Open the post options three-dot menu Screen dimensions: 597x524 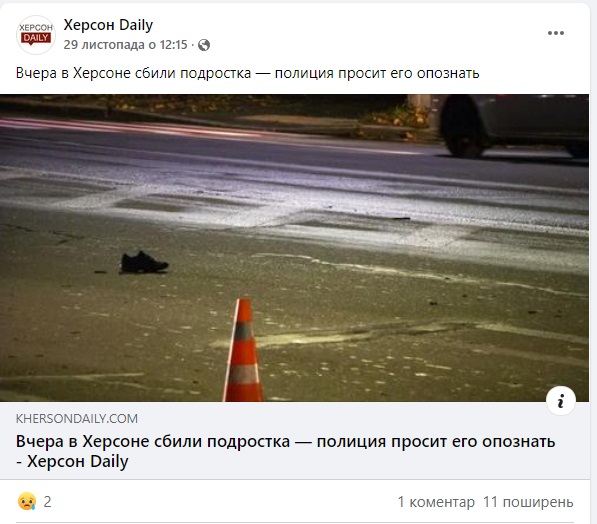[555, 33]
